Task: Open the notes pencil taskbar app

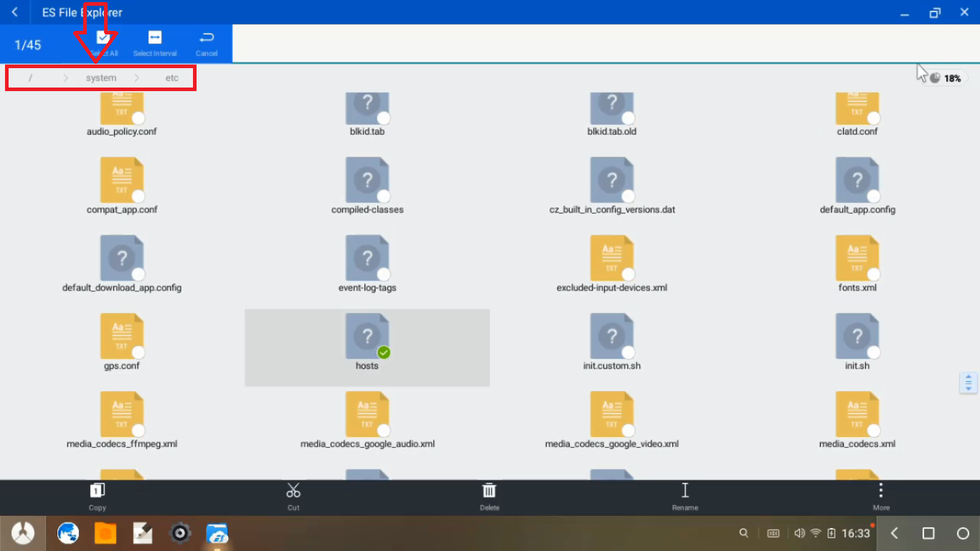Action: tap(143, 533)
